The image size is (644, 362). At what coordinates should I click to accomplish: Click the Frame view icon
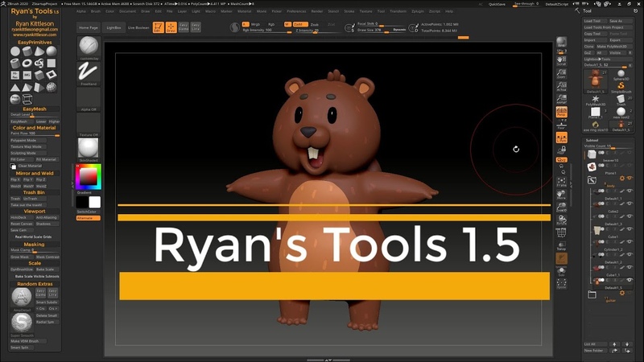pos(561,183)
